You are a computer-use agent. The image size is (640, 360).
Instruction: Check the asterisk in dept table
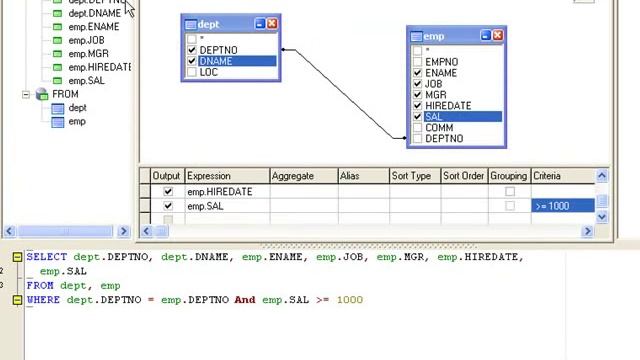click(191, 39)
